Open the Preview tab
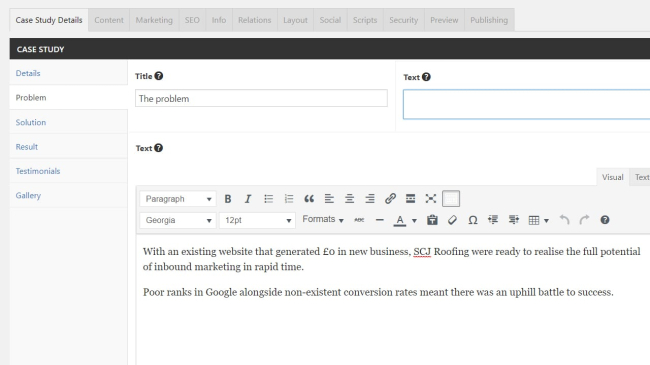This screenshot has width=650, height=365. click(x=444, y=20)
